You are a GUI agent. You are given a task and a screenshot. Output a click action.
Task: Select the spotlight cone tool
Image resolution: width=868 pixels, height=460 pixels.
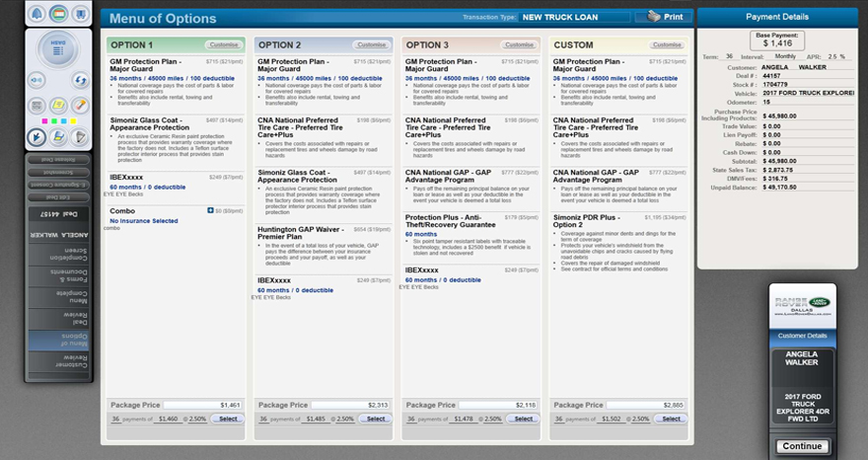click(80, 137)
